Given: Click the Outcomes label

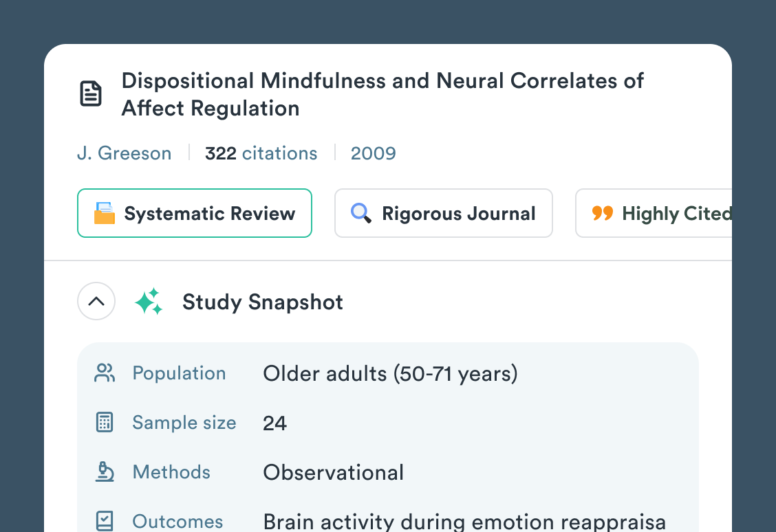Looking at the screenshot, I should pyautogui.click(x=177, y=522).
